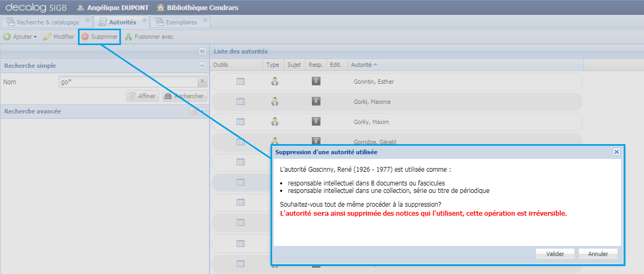The height and width of the screenshot is (274, 644).
Task: Click the Modifier pencil icon
Action: click(47, 37)
